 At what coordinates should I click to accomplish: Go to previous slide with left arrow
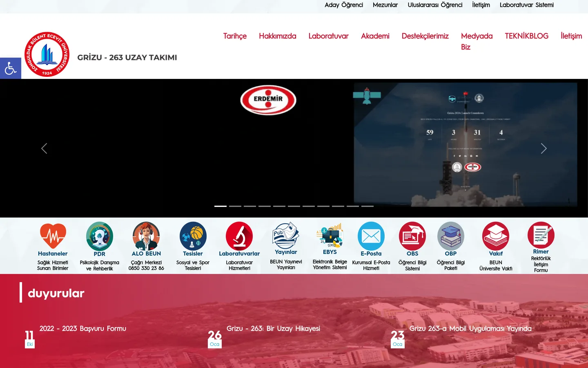point(44,148)
